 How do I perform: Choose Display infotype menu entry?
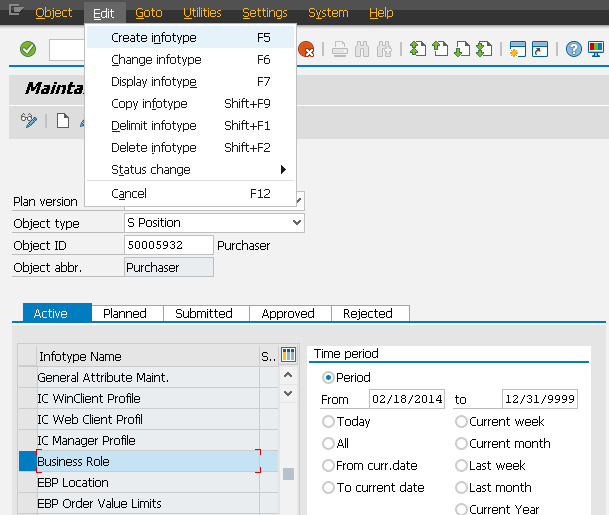tap(190, 82)
